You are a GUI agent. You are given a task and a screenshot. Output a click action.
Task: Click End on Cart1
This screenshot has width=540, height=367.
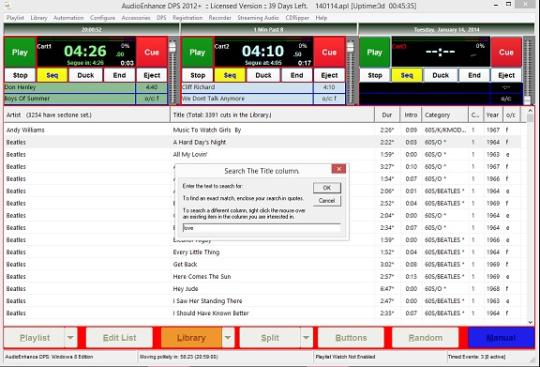point(119,75)
